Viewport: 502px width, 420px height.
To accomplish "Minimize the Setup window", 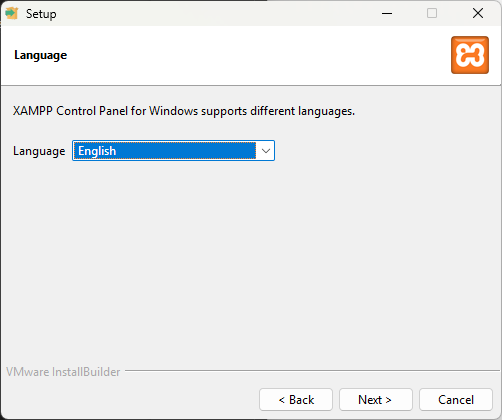I will coord(387,13).
